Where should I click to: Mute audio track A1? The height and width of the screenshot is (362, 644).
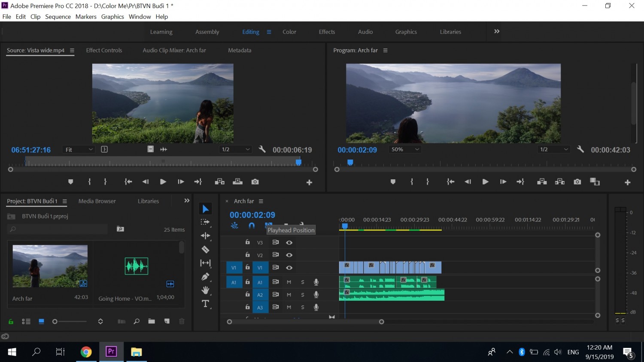pos(289,282)
